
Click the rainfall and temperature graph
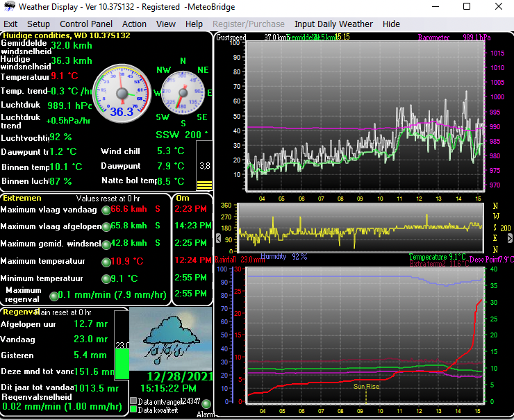(365, 335)
